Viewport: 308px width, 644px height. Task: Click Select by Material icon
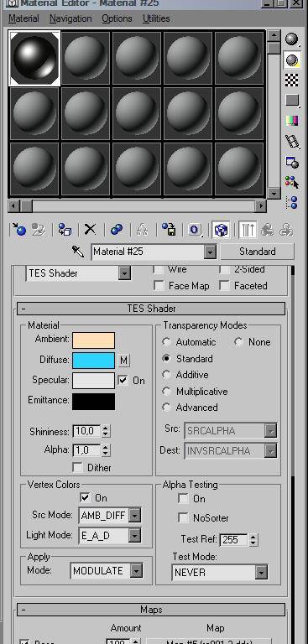point(291,182)
